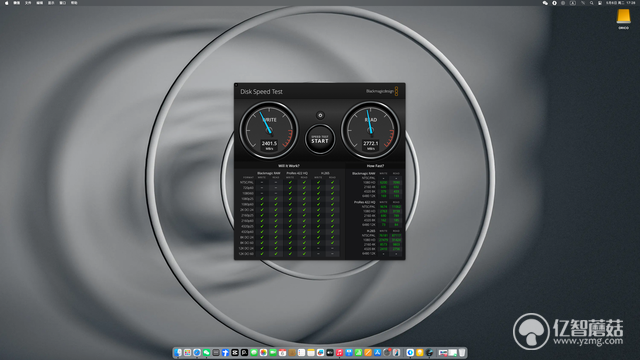Launch Safari from the Dock

pyautogui.click(x=197, y=352)
